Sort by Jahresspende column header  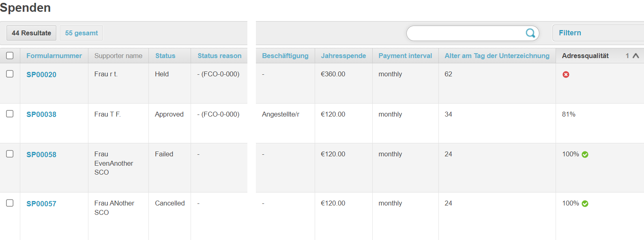pyautogui.click(x=343, y=56)
